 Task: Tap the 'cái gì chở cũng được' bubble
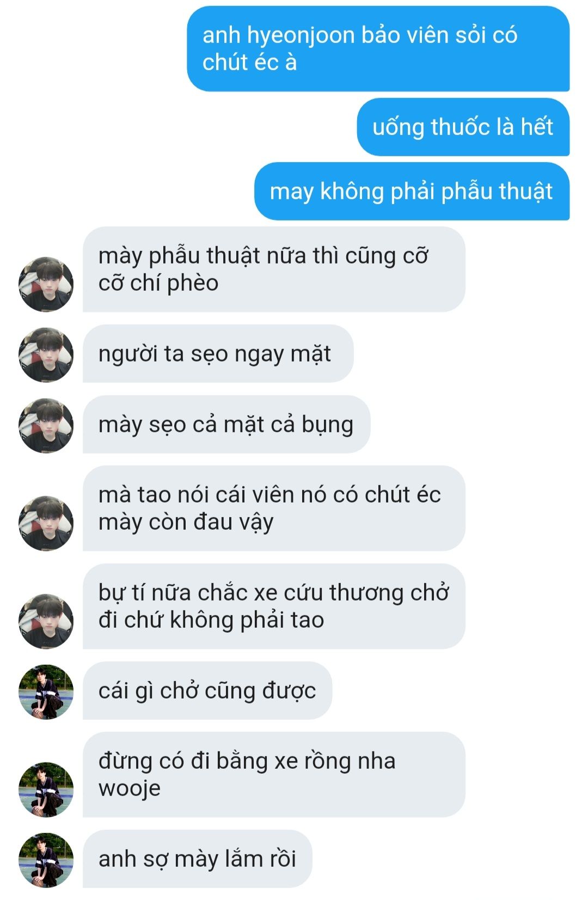[207, 690]
